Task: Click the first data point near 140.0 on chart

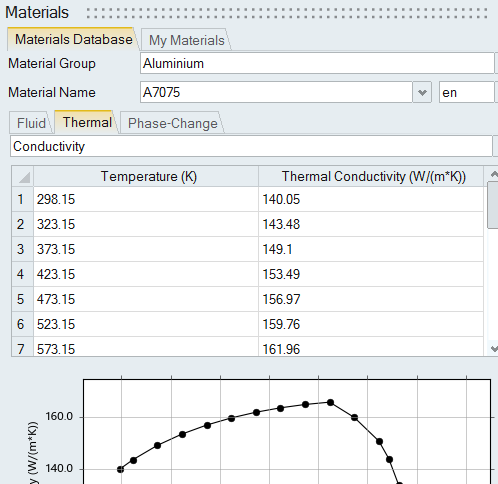Action: click(x=120, y=469)
